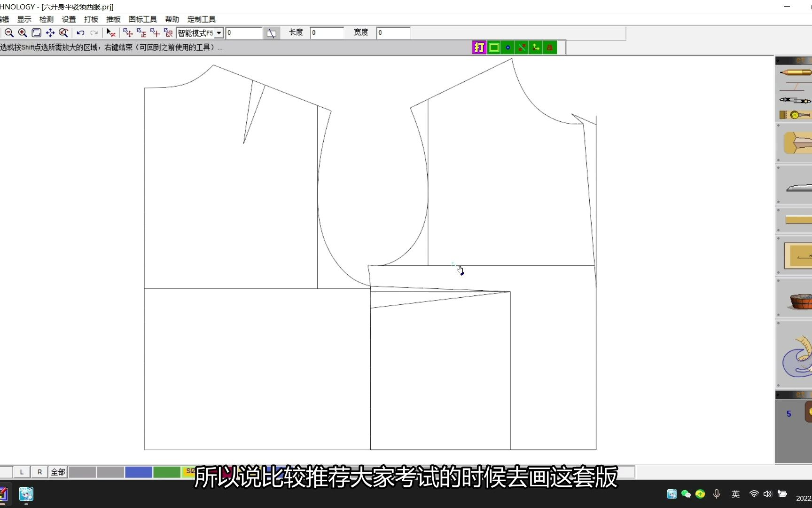The width and height of the screenshot is (812, 508).
Task: Click the undo arrow icon
Action: (x=80, y=33)
